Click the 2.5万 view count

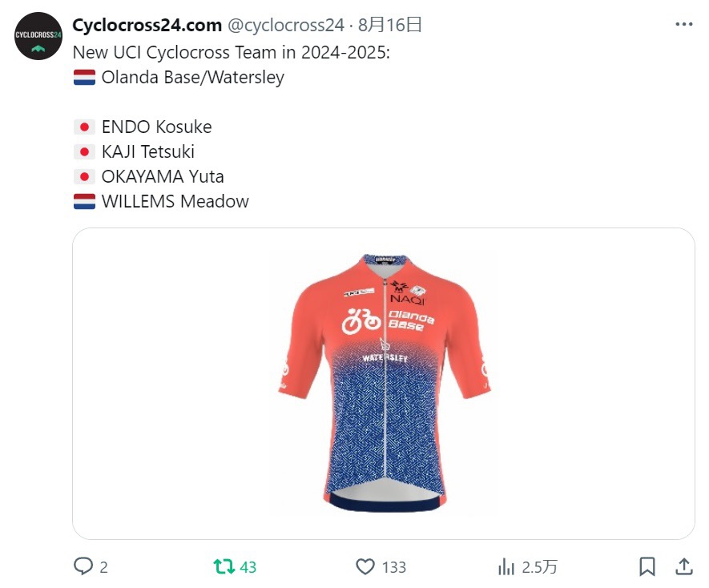[x=540, y=567]
